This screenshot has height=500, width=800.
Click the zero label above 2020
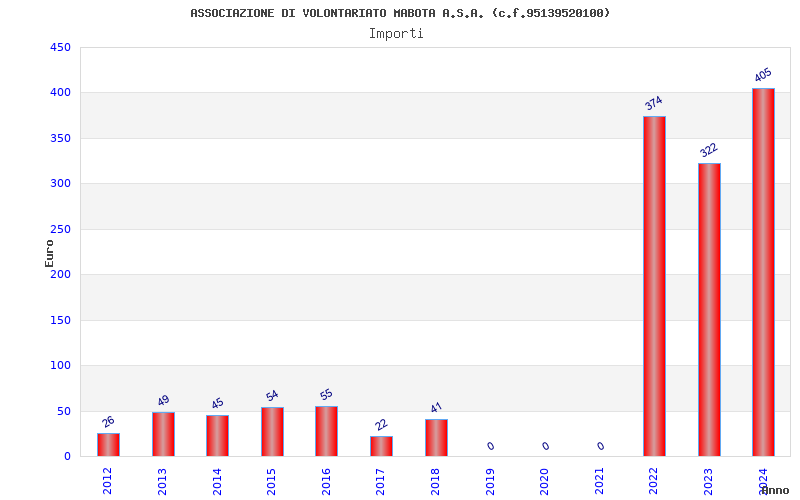click(546, 446)
